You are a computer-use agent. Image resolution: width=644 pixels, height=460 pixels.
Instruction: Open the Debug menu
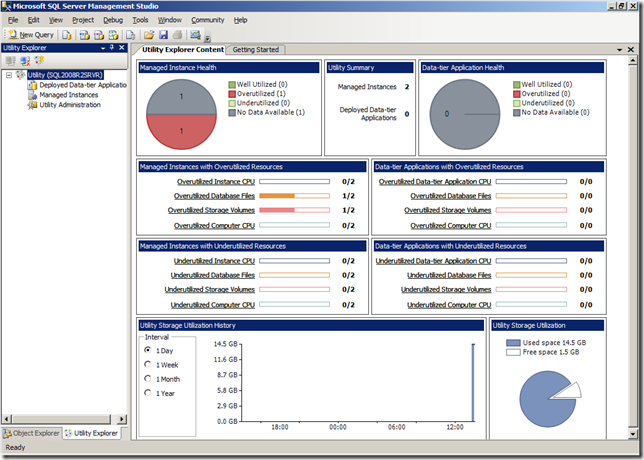pyautogui.click(x=113, y=20)
